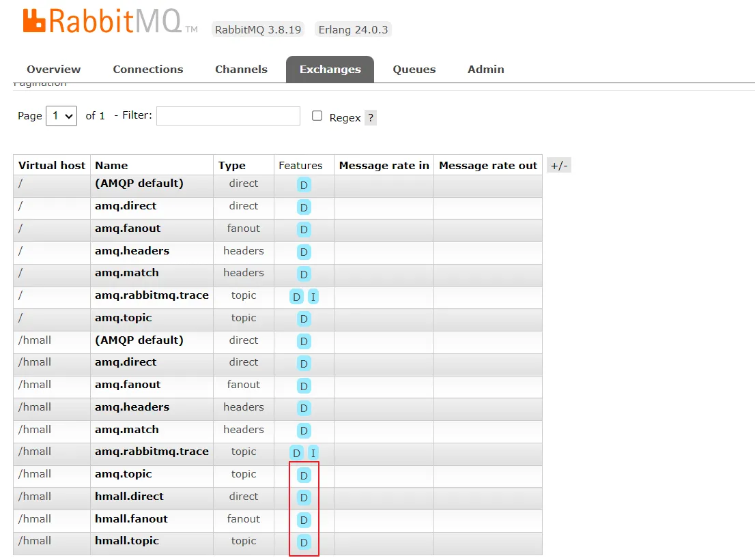Click the Regex help question mark
Image resolution: width=755 pixels, height=560 pixels.
tap(371, 118)
